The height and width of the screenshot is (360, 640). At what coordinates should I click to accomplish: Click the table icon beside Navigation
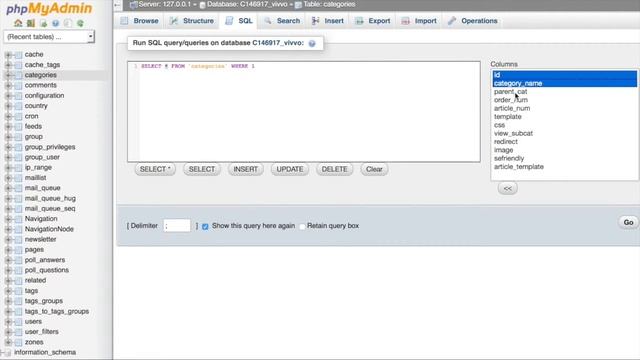[18, 219]
